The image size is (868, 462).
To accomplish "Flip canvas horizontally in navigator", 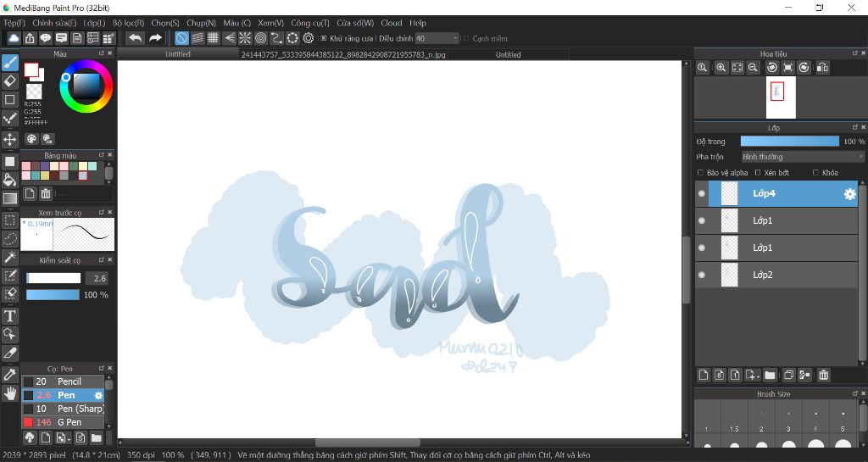I will click(822, 68).
